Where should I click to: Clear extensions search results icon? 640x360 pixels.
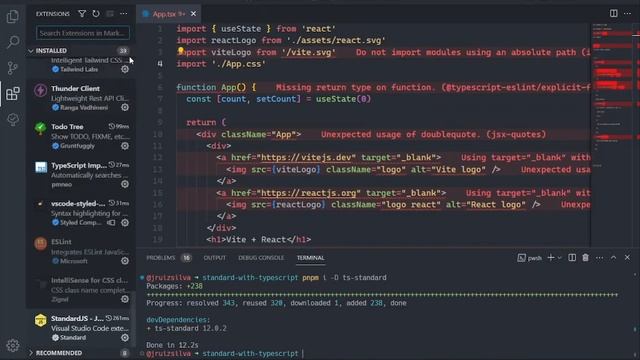coord(110,13)
